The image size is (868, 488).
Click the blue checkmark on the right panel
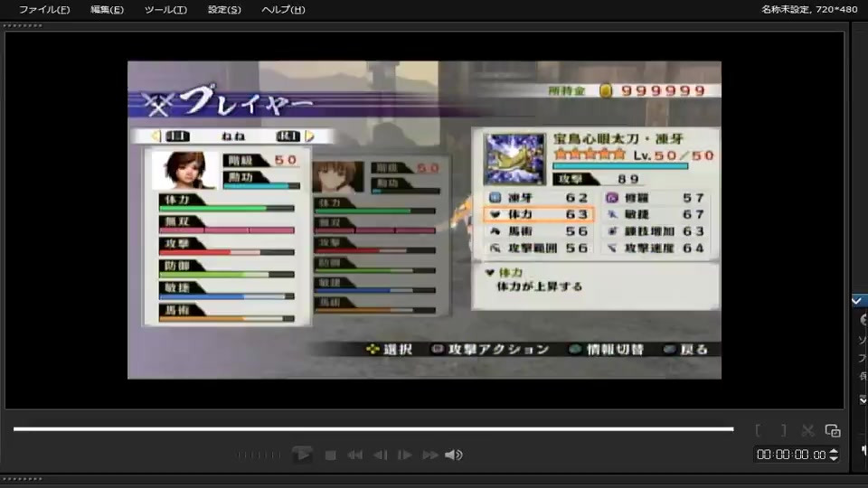857,301
